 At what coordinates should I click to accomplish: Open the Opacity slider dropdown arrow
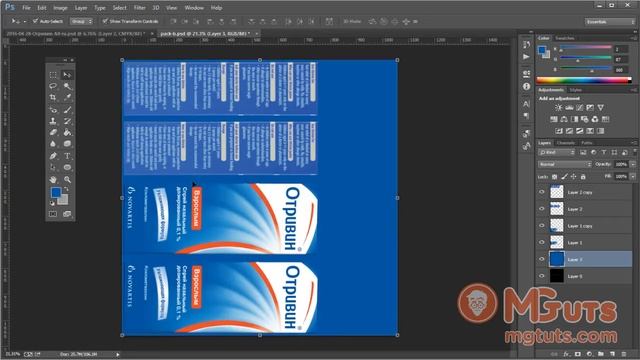click(x=633, y=164)
